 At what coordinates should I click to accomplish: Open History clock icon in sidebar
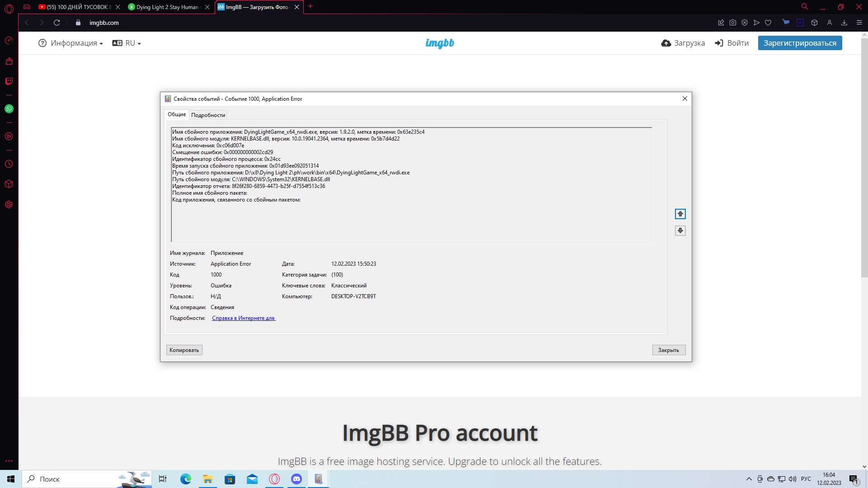click(x=9, y=164)
